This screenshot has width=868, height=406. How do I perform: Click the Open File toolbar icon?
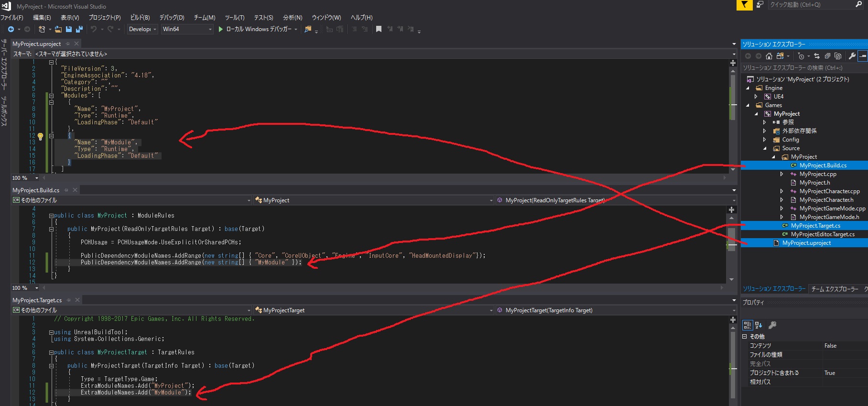(x=58, y=29)
